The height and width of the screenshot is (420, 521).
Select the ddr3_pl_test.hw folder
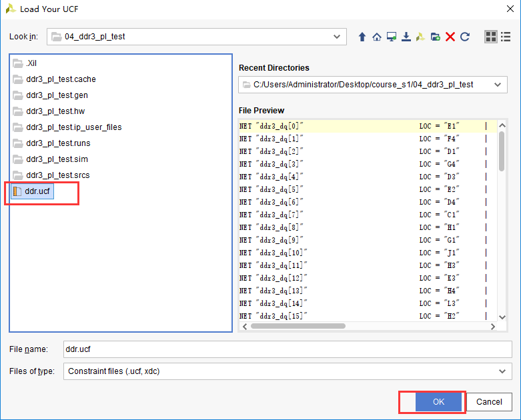click(x=49, y=111)
